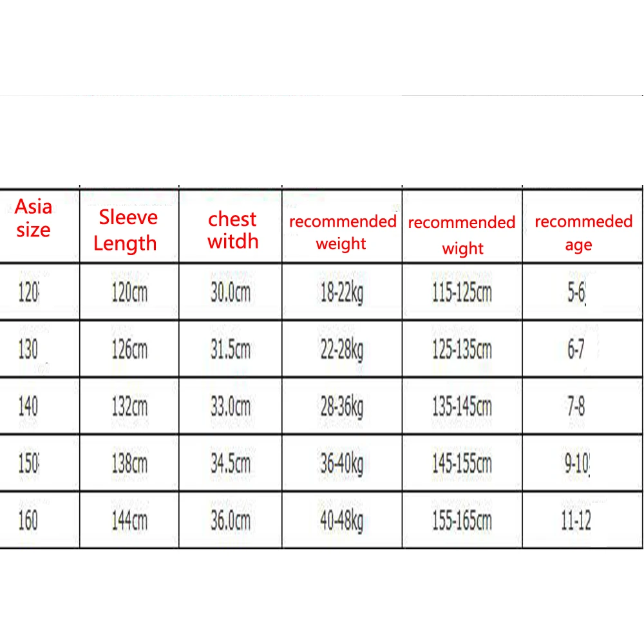Select the recommeded age header
This screenshot has width=644, height=644.
[x=582, y=226]
